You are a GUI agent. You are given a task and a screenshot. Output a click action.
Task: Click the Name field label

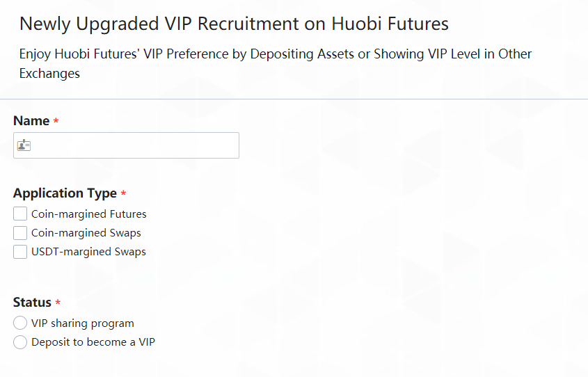31,121
